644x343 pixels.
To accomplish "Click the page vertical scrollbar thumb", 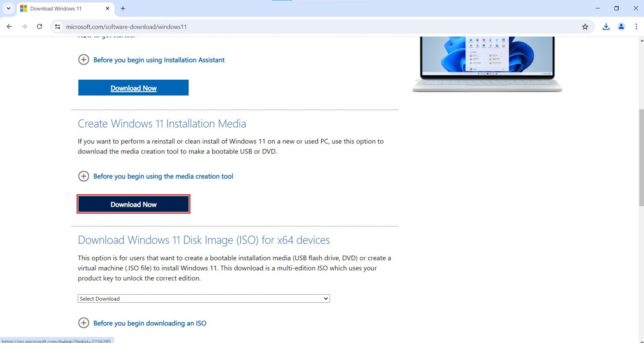I will [641, 157].
